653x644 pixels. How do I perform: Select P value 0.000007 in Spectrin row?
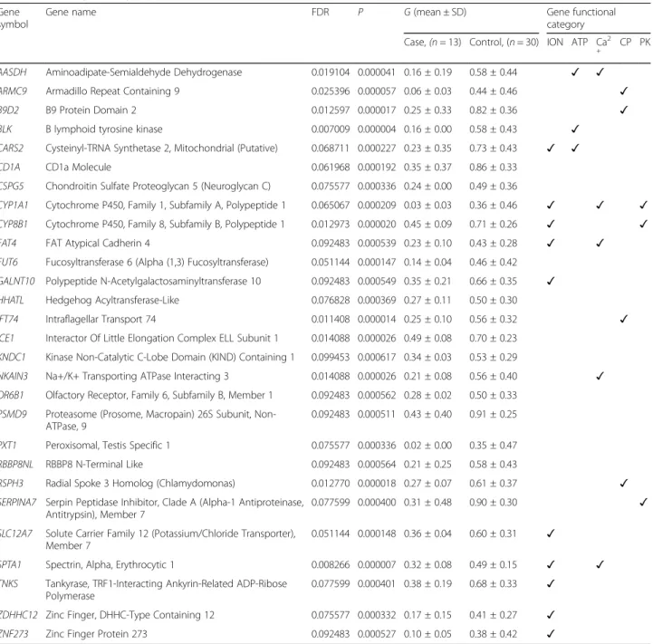(x=377, y=565)
